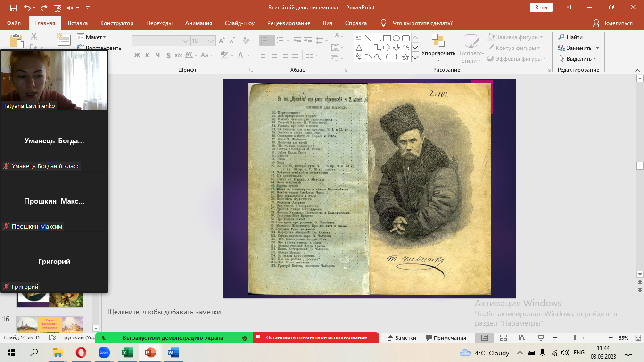Open the Файл menu
This screenshot has height=362, width=644.
click(14, 23)
